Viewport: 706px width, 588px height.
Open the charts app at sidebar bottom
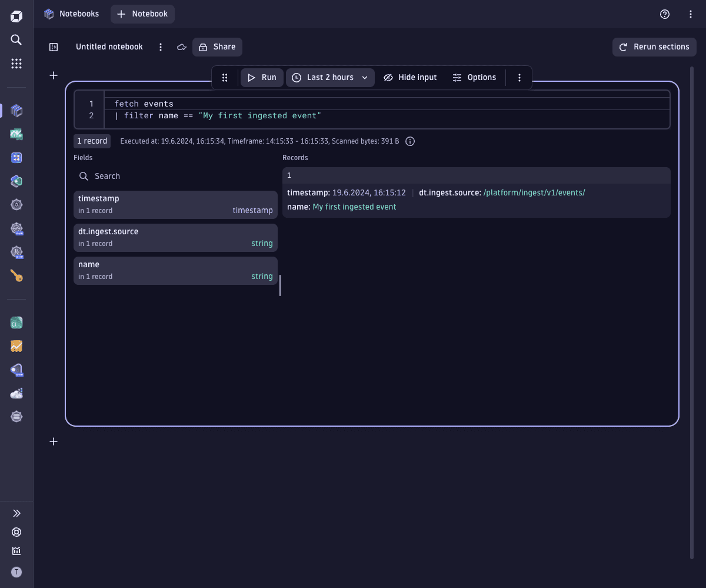(16, 551)
